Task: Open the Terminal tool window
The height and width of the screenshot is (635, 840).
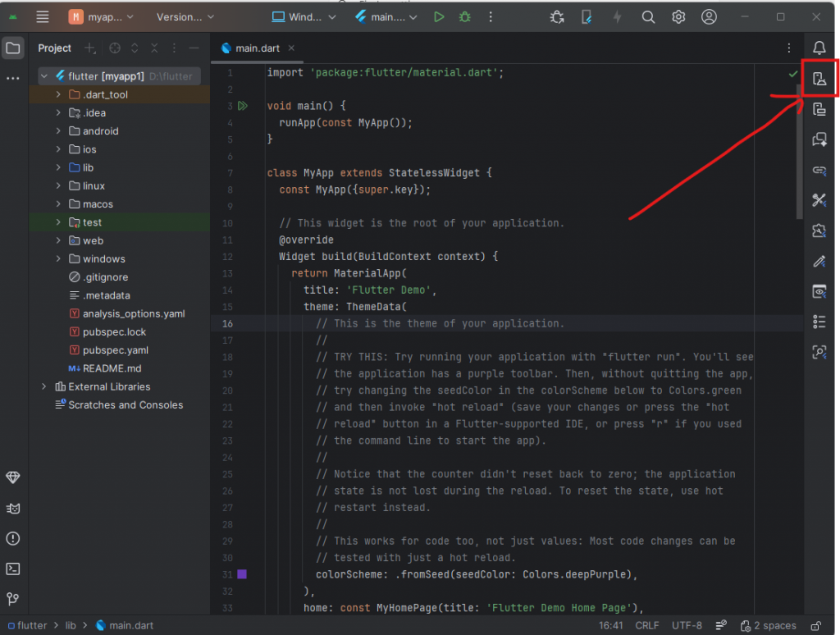Action: (x=13, y=569)
